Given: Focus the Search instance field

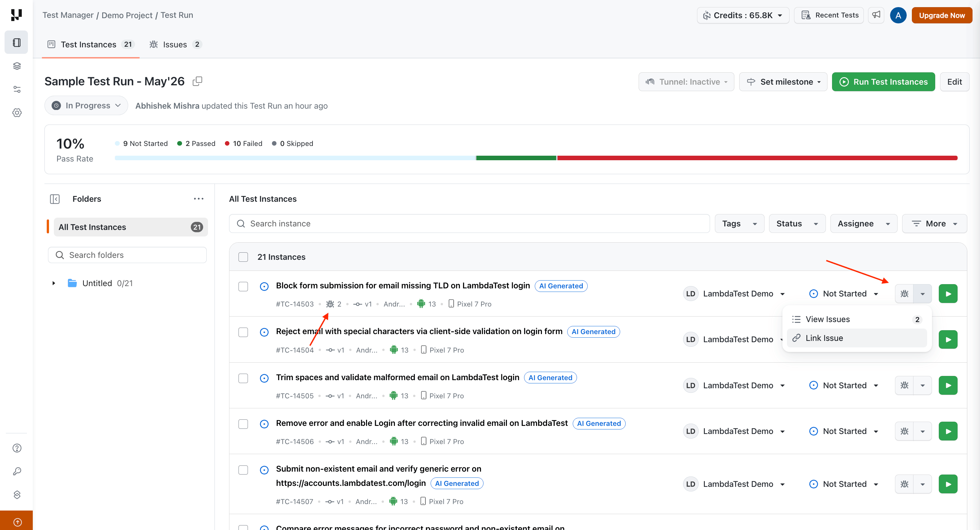Looking at the screenshot, I should pos(469,223).
